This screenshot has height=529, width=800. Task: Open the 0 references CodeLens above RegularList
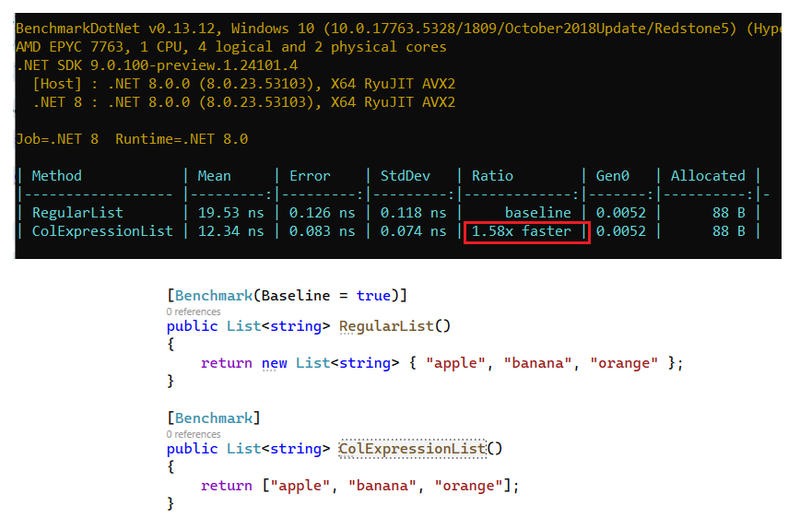pos(193,312)
